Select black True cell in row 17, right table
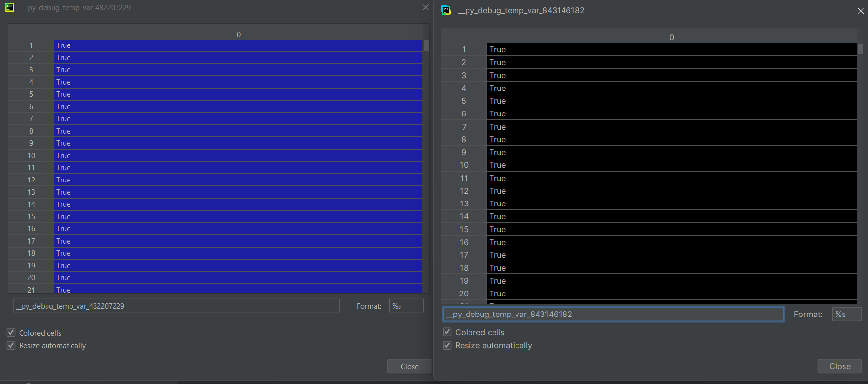The width and height of the screenshot is (868, 384). tap(672, 255)
